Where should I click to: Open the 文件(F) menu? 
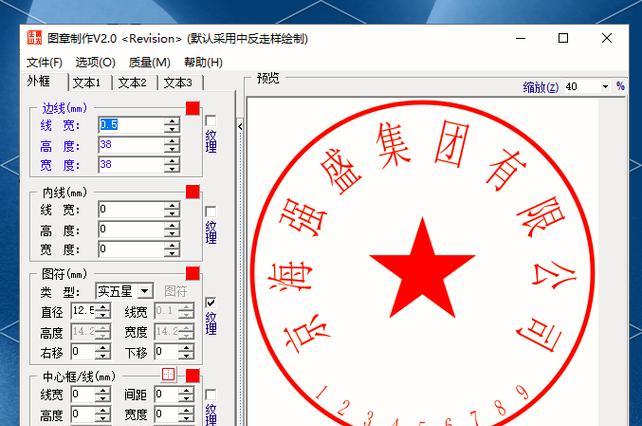point(44,63)
